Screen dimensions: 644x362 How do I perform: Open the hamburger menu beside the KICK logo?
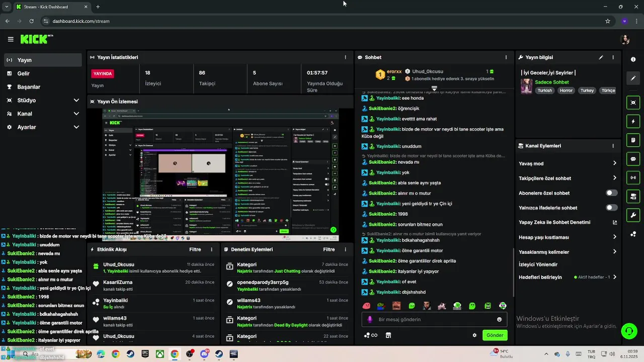tap(11, 39)
